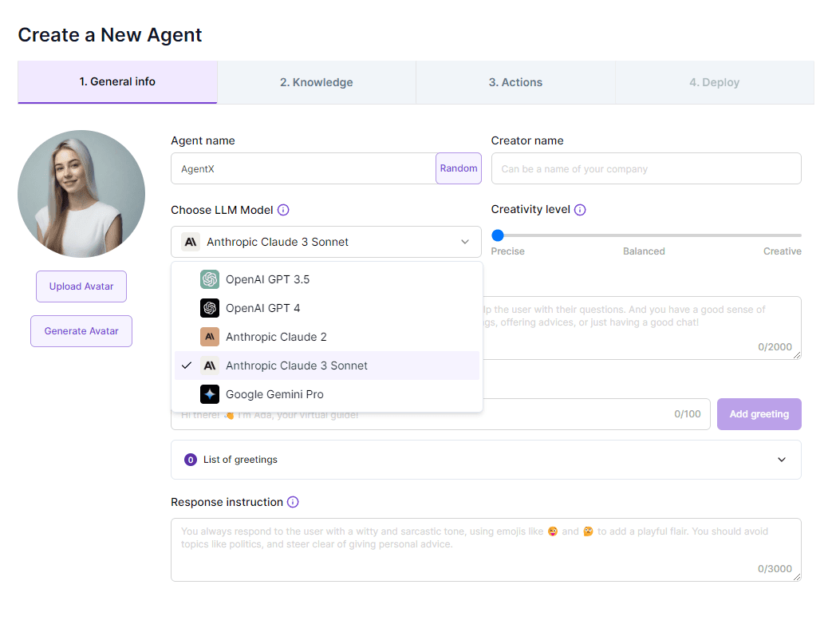The image size is (828, 644).
Task: Click the Google Gemini Pro star icon
Action: click(x=210, y=394)
